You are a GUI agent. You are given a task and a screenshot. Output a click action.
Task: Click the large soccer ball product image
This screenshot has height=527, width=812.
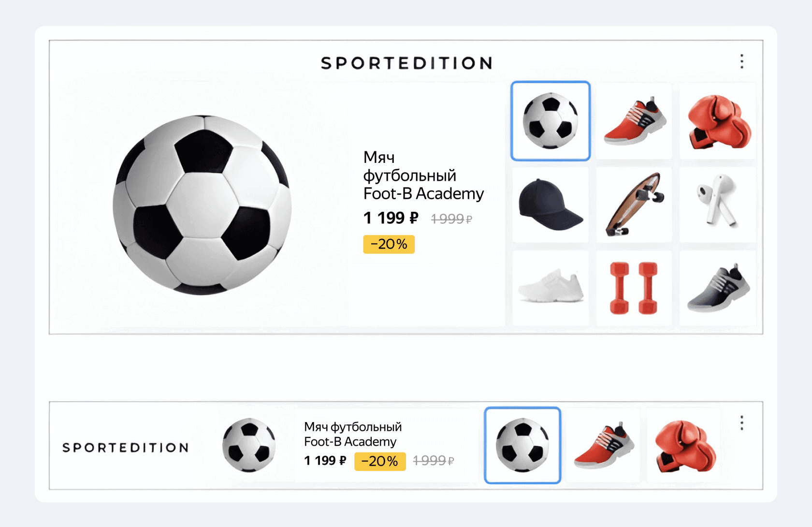point(202,205)
